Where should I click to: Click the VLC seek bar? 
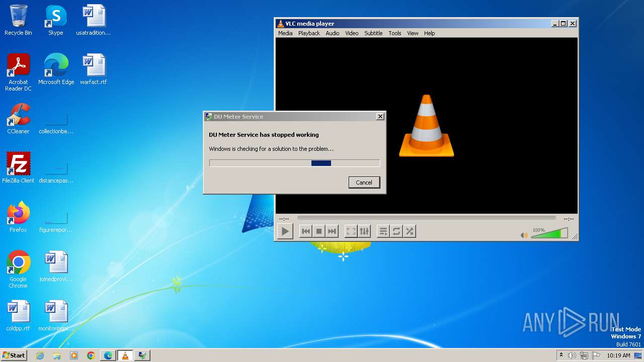click(x=426, y=218)
